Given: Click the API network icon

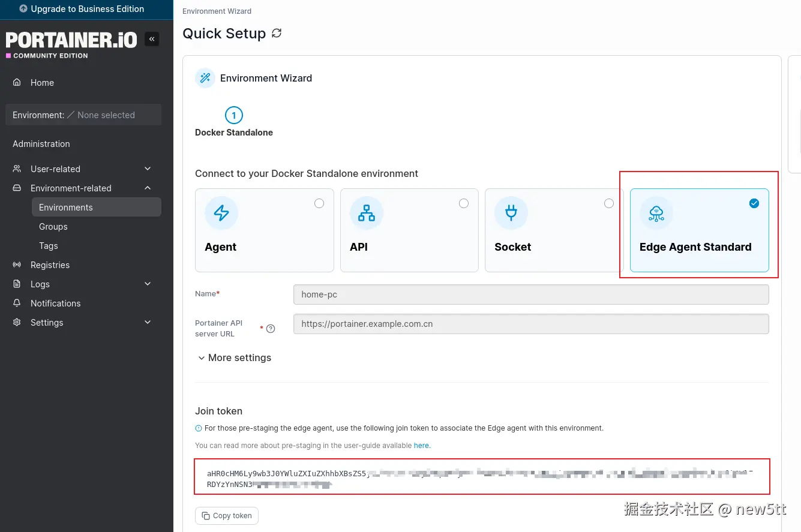Looking at the screenshot, I should (366, 213).
